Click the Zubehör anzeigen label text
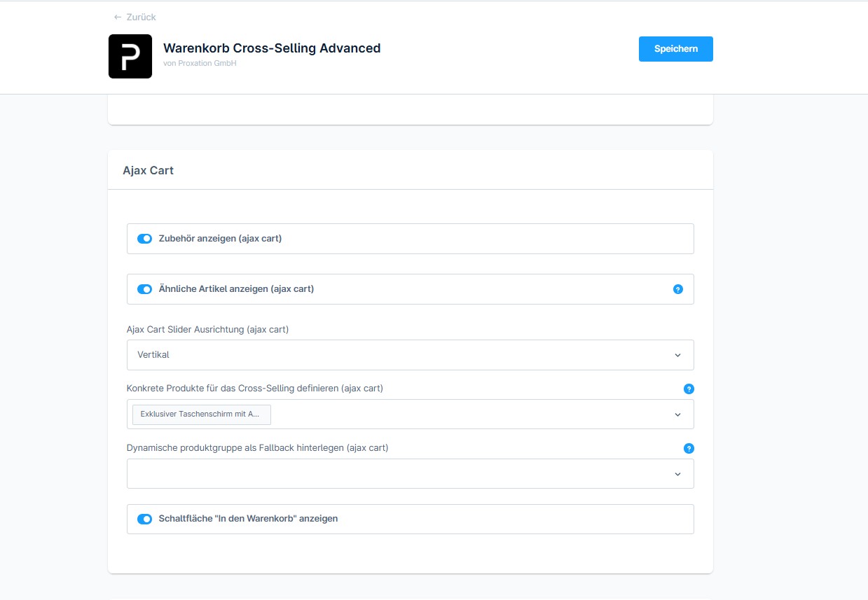Image resolution: width=868 pixels, height=600 pixels. click(x=220, y=239)
